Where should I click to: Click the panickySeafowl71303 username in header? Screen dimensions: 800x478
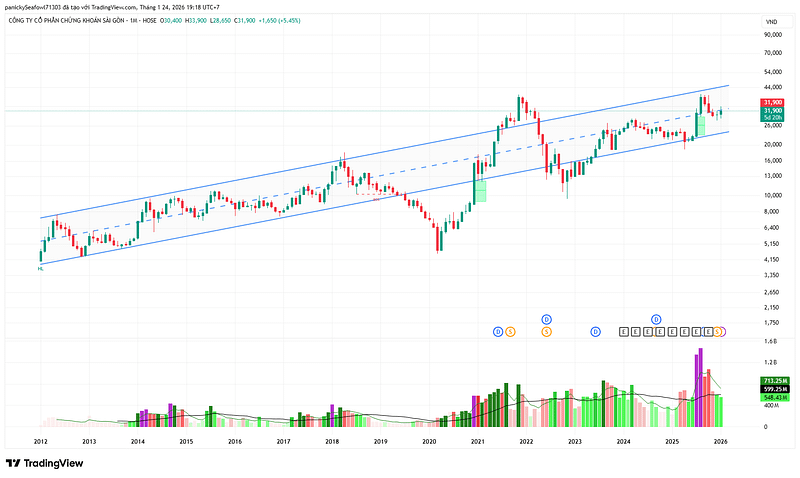coord(39,6)
